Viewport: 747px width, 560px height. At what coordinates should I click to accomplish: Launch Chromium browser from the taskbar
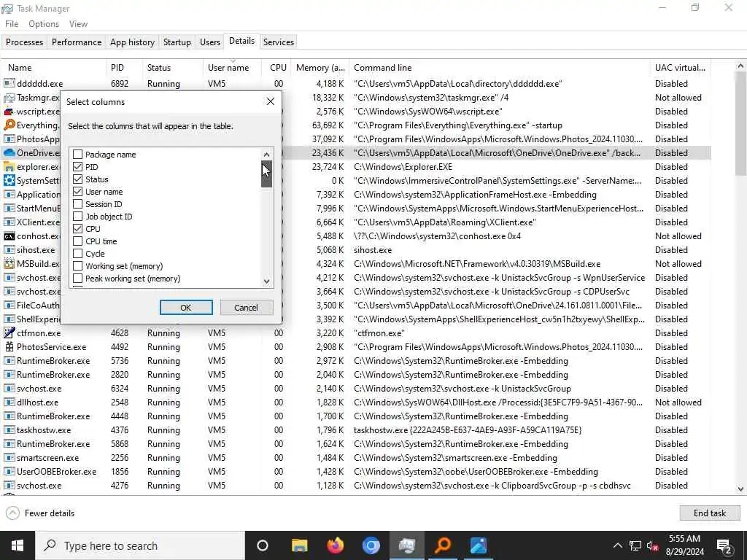tap(371, 545)
